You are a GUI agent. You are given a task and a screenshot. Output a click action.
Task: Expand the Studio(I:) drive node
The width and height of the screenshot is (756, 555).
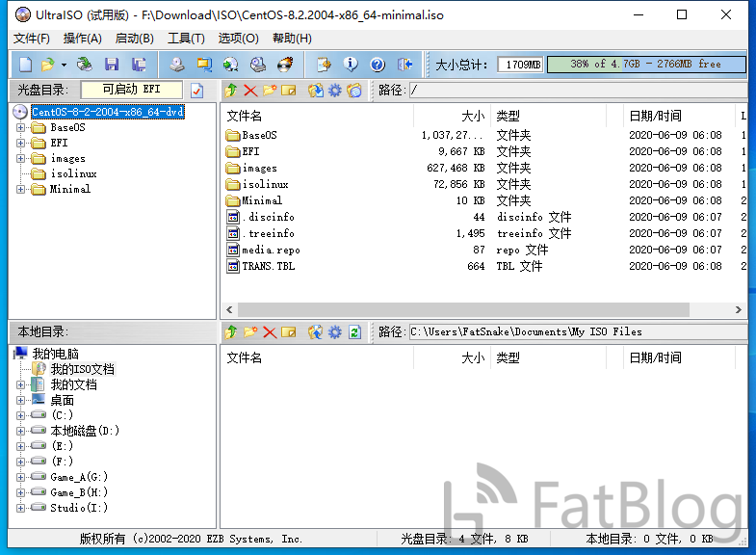click(20, 508)
